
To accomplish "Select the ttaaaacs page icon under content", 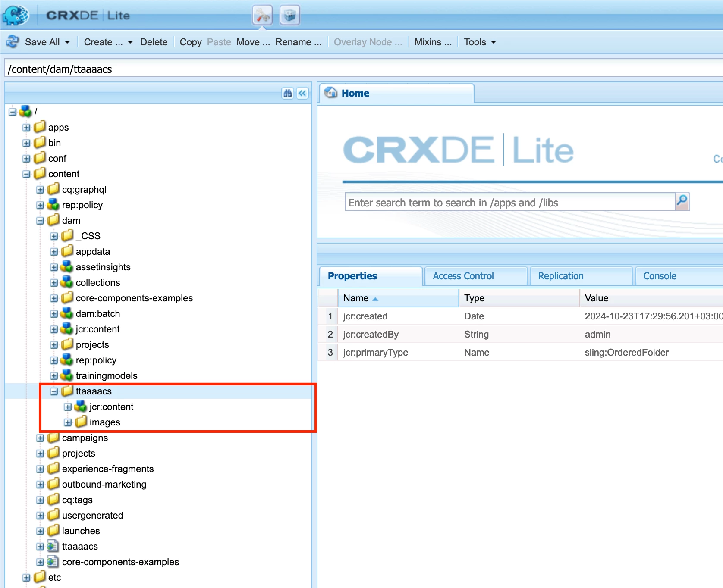I will 53,546.
